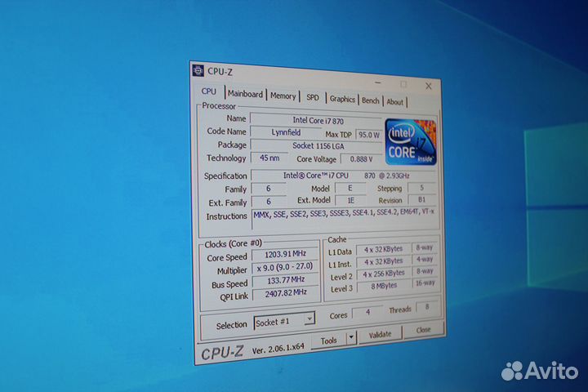This screenshot has height=392, width=588.
Task: Click the Core Speed value '1203.91 MHz'
Action: [285, 254]
